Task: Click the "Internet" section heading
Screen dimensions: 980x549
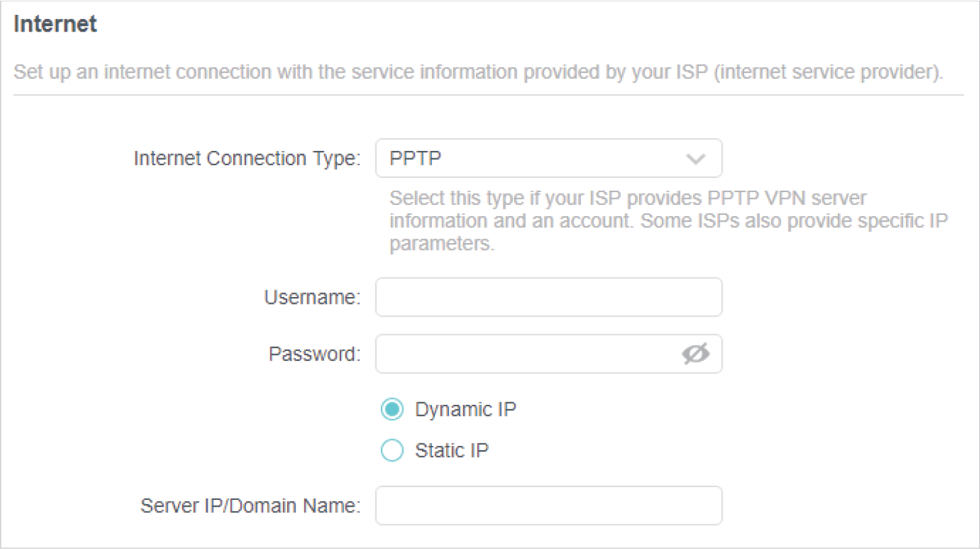Action: [55, 24]
